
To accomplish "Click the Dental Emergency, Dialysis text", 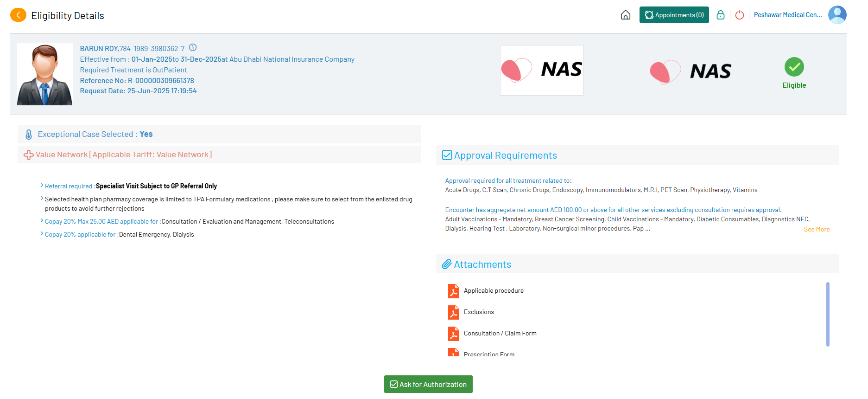I will [x=157, y=235].
